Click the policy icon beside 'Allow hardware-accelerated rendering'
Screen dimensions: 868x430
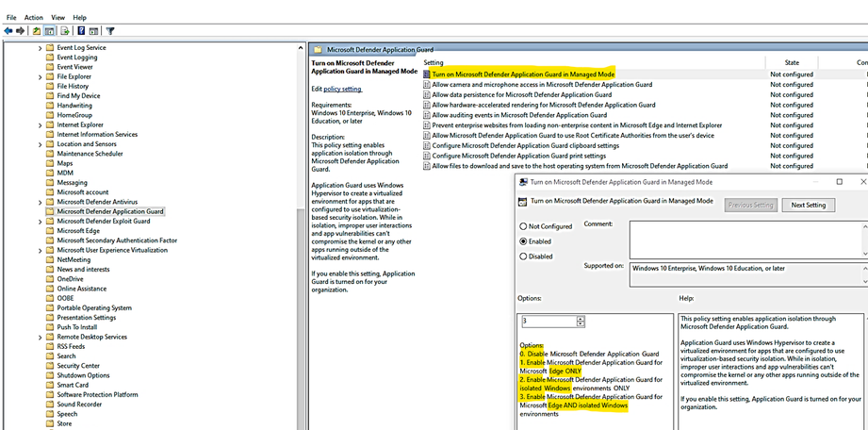point(427,105)
